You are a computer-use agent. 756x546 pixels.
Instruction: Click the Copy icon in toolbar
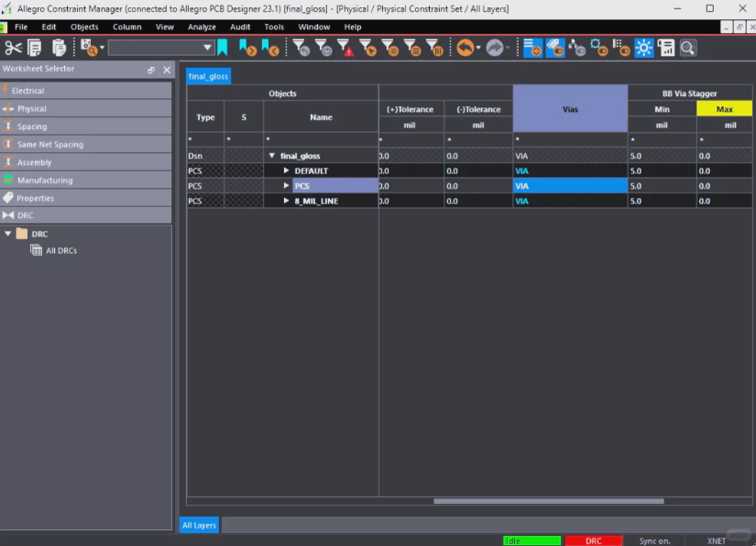tap(35, 48)
